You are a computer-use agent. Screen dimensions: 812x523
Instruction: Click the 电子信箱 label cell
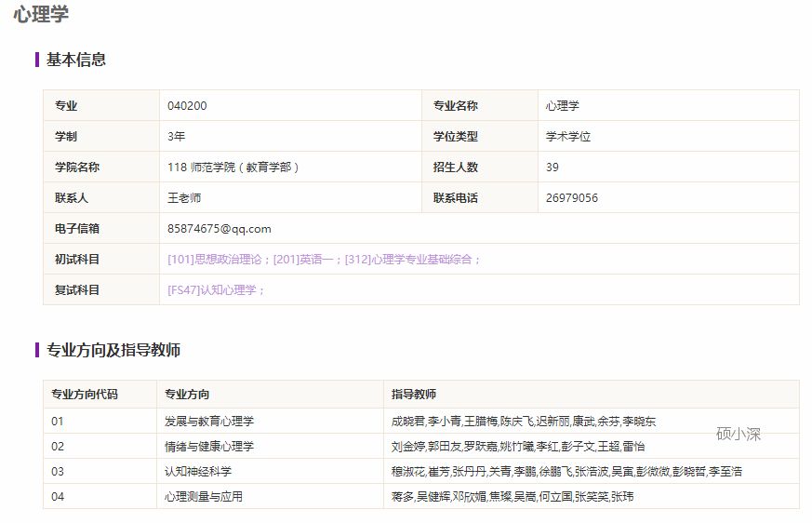(x=101, y=228)
